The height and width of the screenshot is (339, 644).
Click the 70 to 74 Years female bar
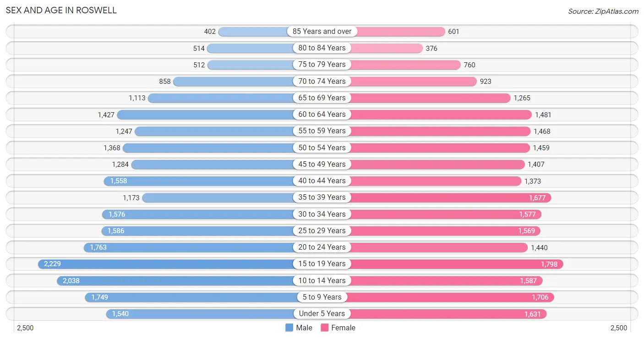coord(399,81)
